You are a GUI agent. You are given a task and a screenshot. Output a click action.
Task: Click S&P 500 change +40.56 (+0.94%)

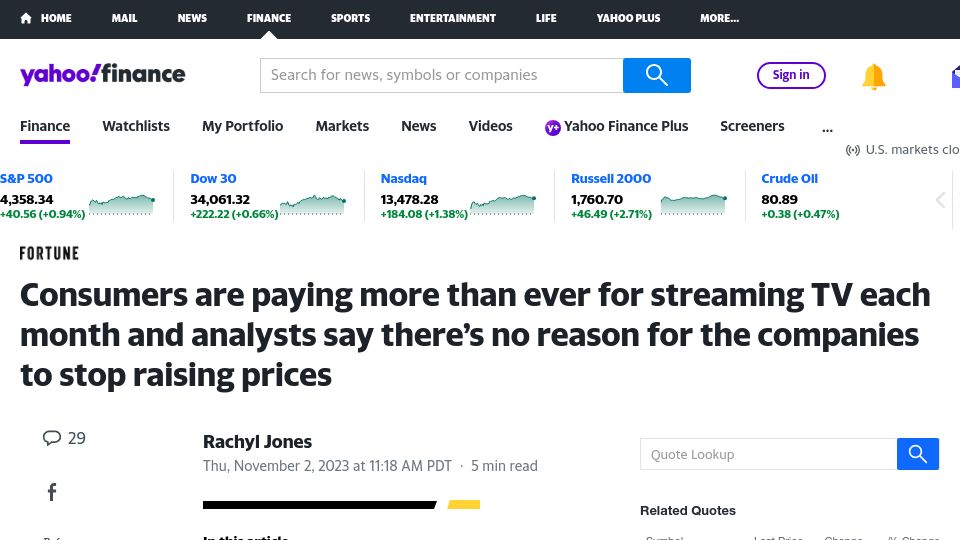point(42,214)
